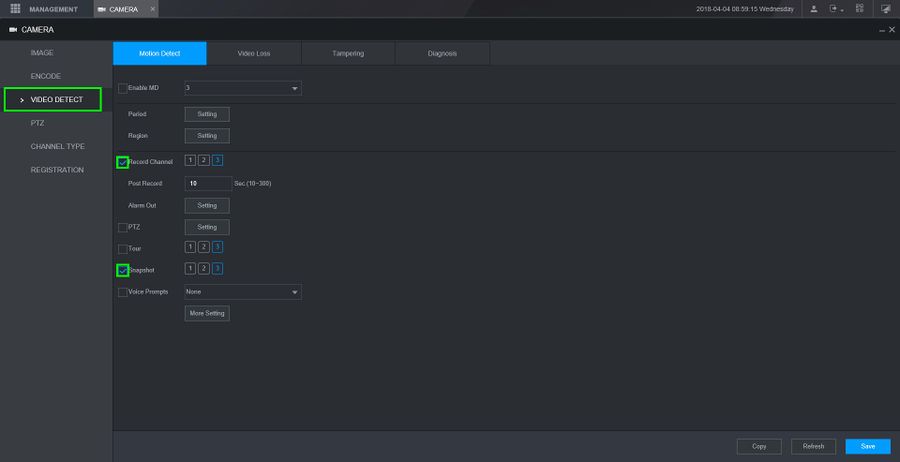Open the logout menu icon
The height and width of the screenshot is (462, 900).
pyautogui.click(x=835, y=9)
